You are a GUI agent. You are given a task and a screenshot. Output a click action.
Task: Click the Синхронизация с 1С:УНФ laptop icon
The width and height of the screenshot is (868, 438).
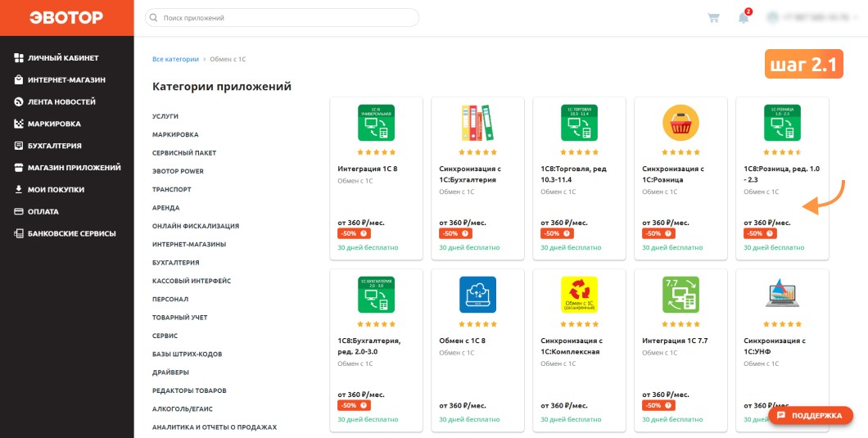coord(782,295)
